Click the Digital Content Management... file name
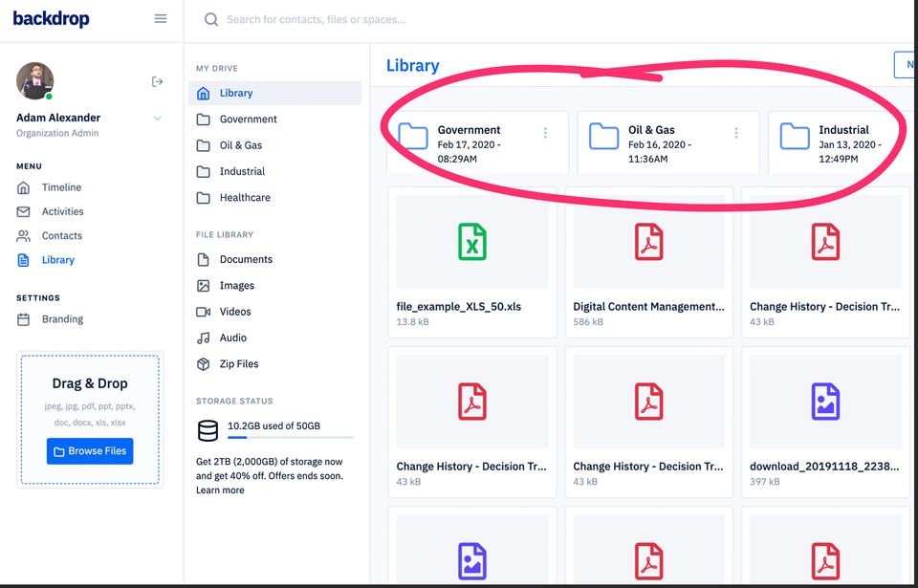 tap(648, 307)
